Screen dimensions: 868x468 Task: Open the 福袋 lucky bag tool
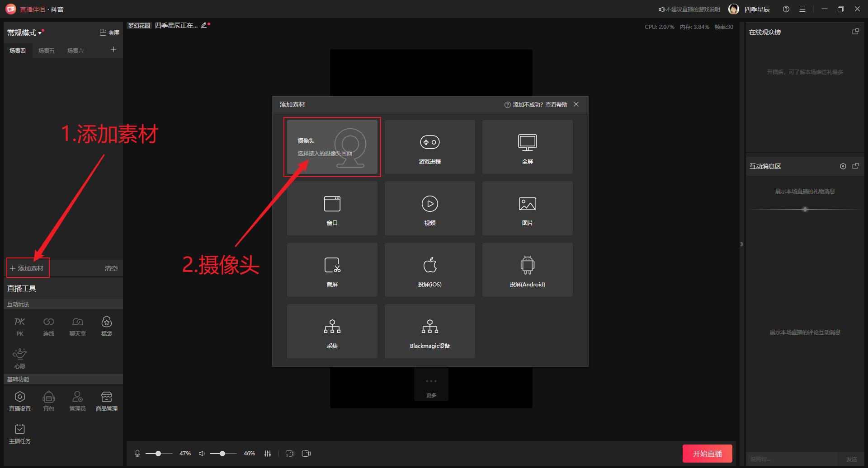pos(107,326)
